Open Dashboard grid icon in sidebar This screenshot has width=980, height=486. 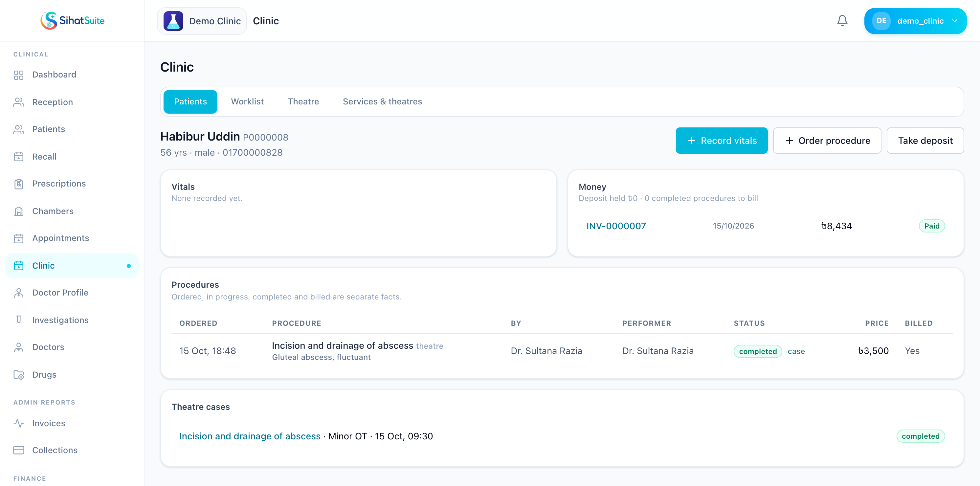tap(19, 75)
